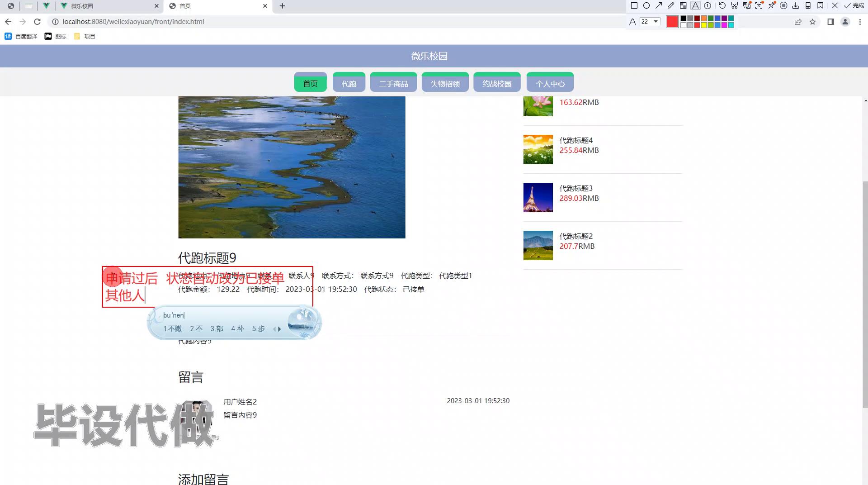Go to the 首页 nav tab
The width and height of the screenshot is (868, 485).
point(310,82)
